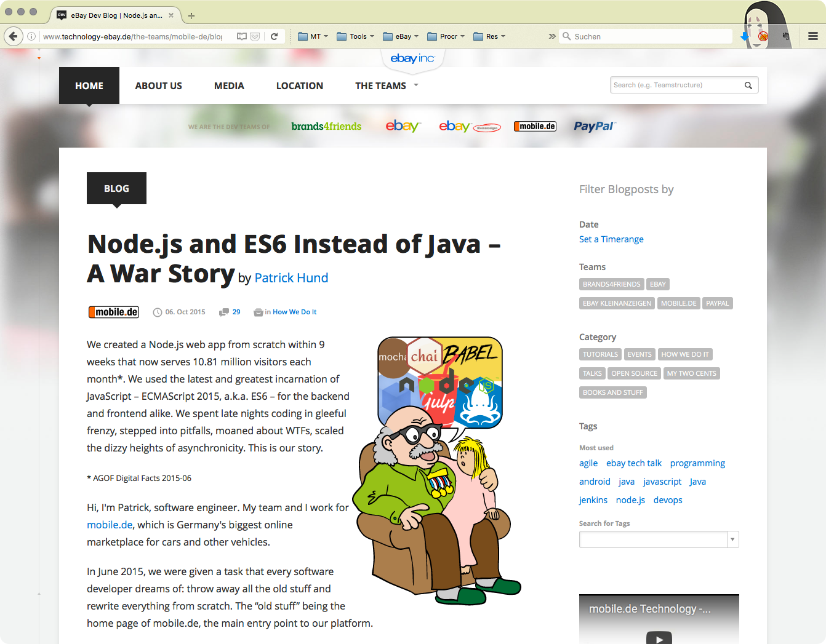Show more bookmarks via overflow chevron

click(x=551, y=36)
